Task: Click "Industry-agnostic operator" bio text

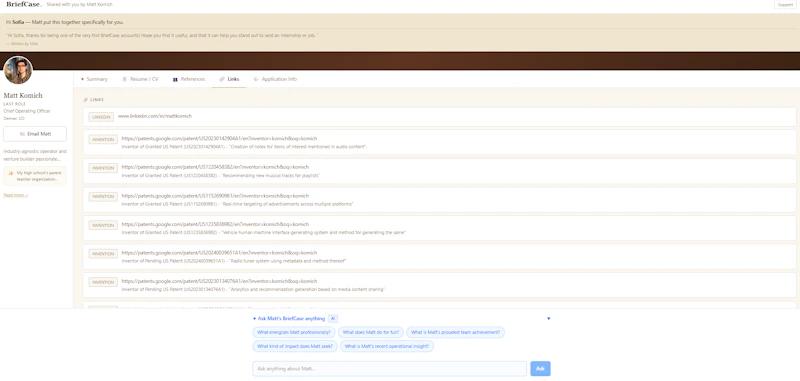Action: 35,155
